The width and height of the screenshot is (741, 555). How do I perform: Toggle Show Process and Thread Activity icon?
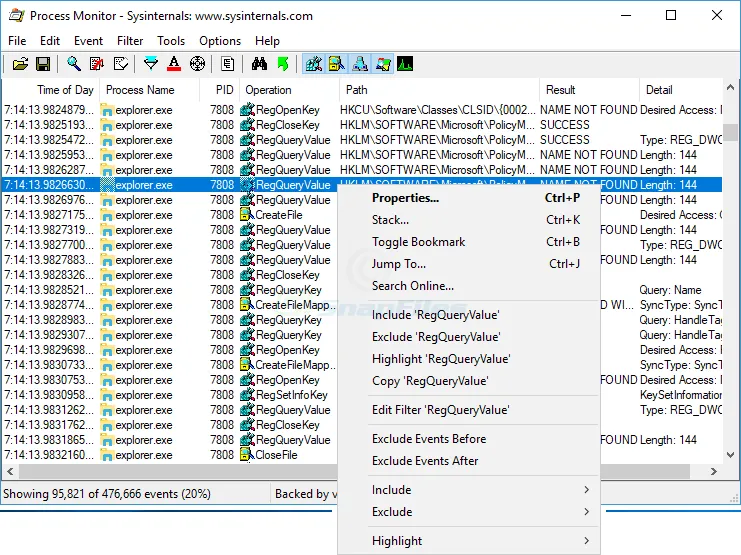pyautogui.click(x=383, y=64)
